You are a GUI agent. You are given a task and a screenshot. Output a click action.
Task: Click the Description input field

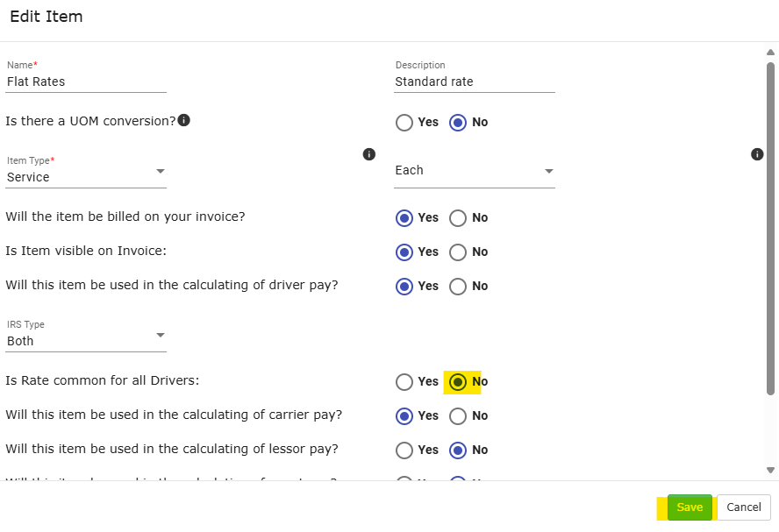[x=475, y=82]
